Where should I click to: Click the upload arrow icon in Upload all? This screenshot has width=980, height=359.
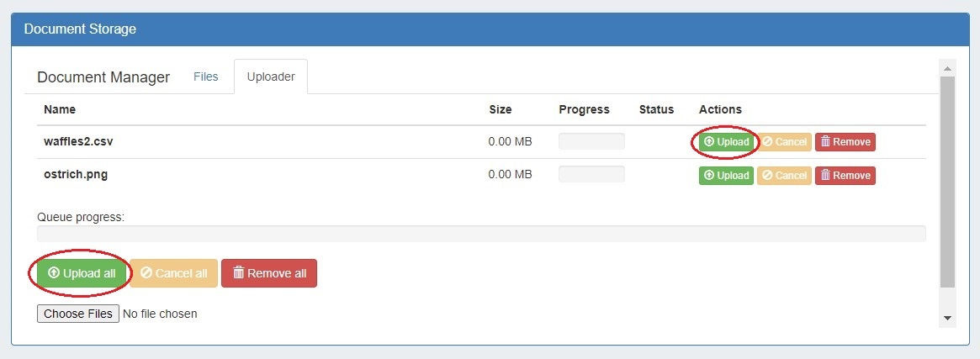[x=54, y=273]
